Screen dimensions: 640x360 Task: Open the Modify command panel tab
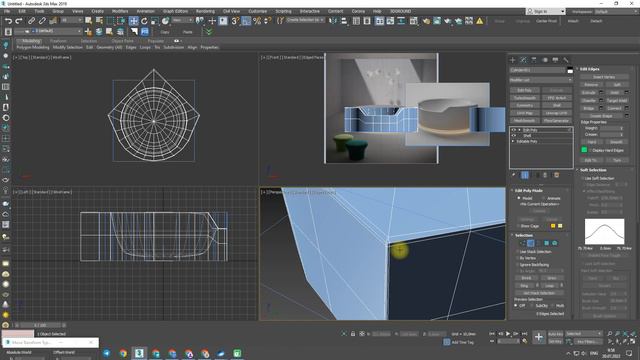[x=523, y=60]
